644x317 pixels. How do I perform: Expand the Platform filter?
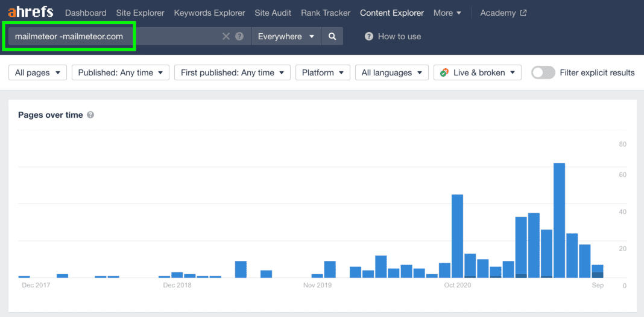[x=323, y=73]
